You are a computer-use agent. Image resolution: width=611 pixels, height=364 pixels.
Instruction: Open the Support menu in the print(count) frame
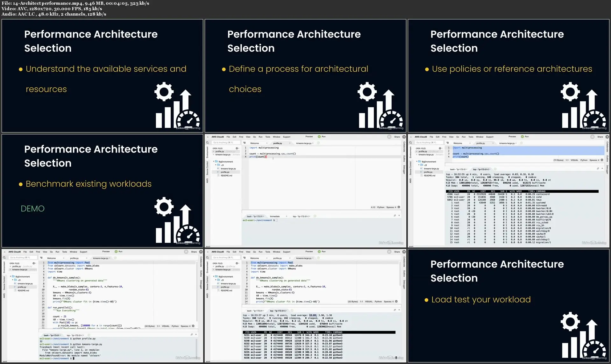[287, 137]
